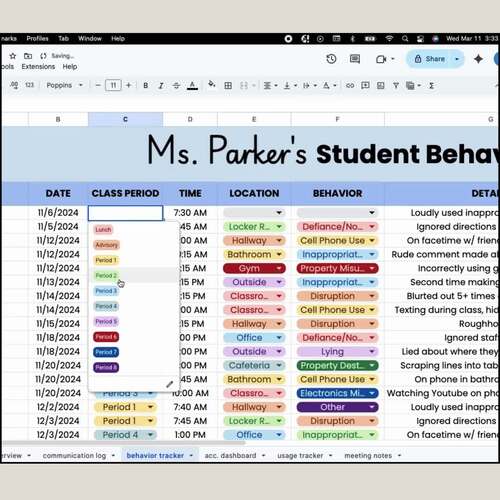Select the 7:30 AM time cell

point(190,213)
